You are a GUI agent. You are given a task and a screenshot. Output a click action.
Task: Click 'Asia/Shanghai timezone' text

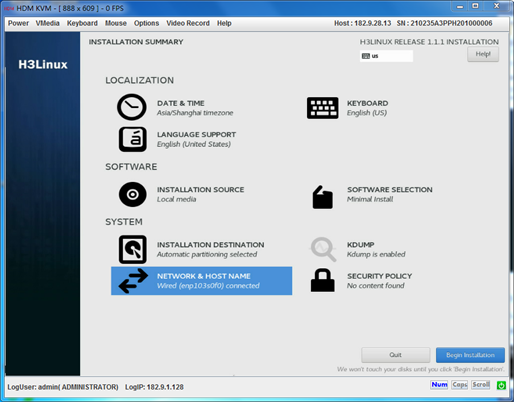click(195, 113)
